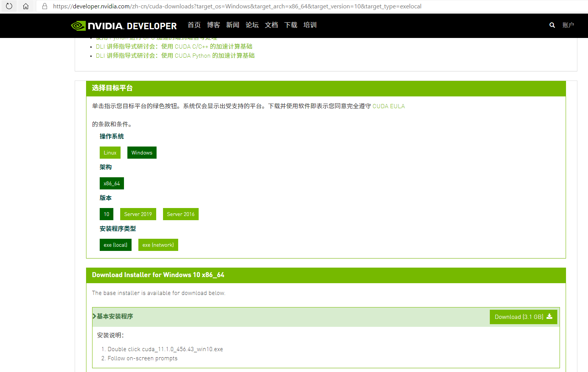The image size is (588, 372).
Task: Click the browser home icon
Action: pyautogui.click(x=26, y=6)
